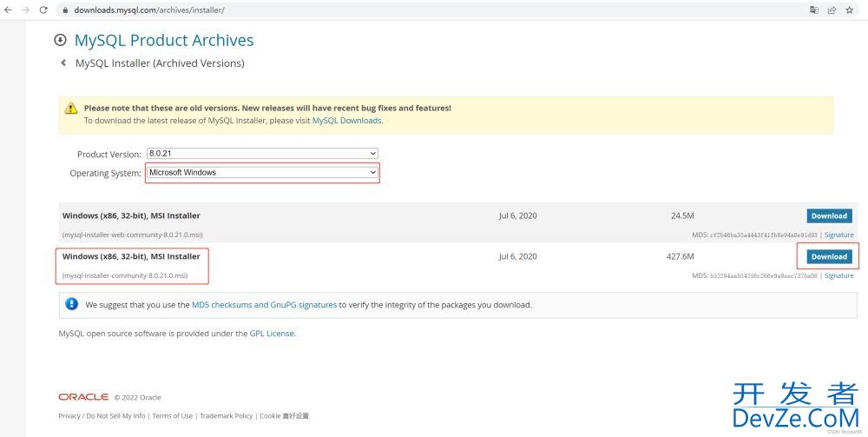This screenshot has height=437, width=868.
Task: Open the Trademark Policy footer link
Action: pyautogui.click(x=226, y=416)
